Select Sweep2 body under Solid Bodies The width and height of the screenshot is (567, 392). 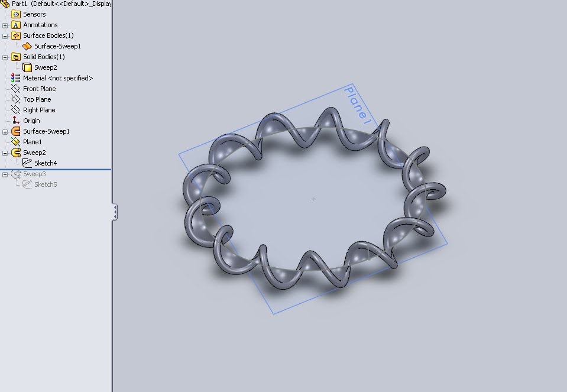(x=46, y=67)
